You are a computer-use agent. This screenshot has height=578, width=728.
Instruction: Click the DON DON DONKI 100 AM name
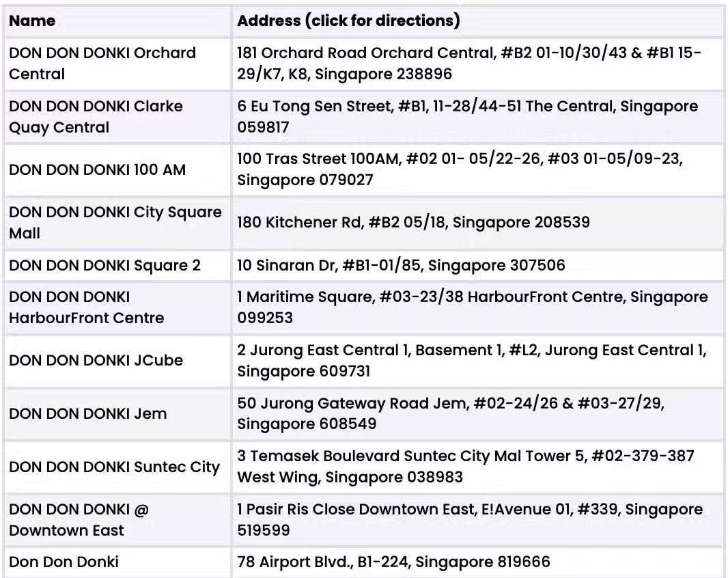(x=97, y=170)
